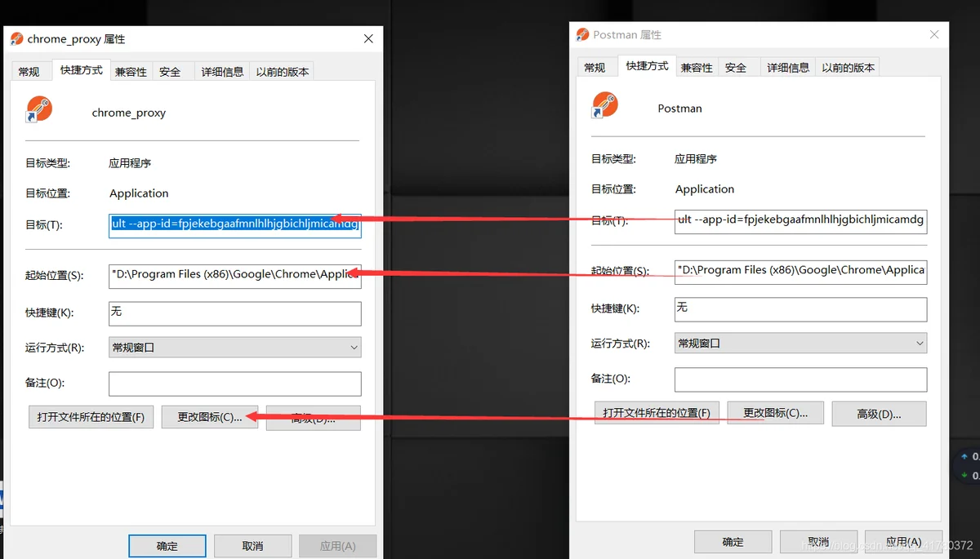Click 高级 button in chrome_proxy window
The width and height of the screenshot is (980, 559).
314,417
